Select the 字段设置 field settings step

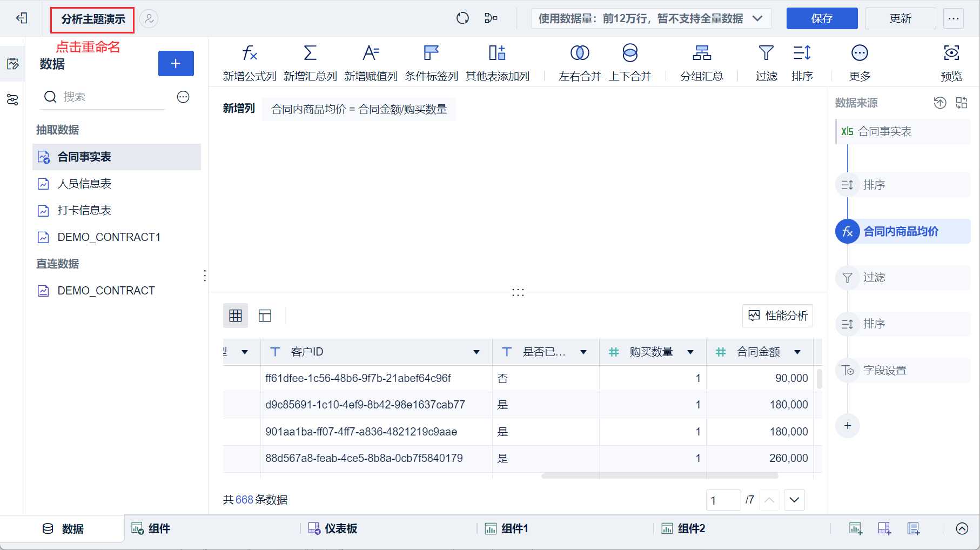903,371
